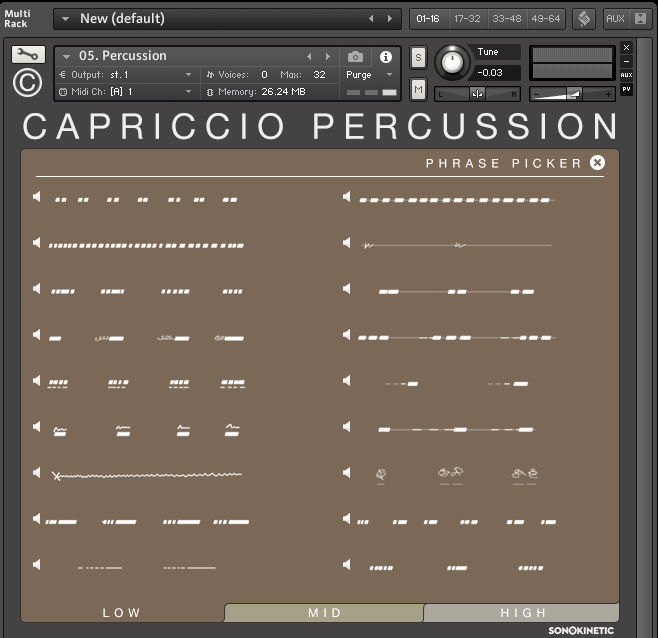Load previous instrument arrow
The height and width of the screenshot is (638, 658).
[x=309, y=56]
